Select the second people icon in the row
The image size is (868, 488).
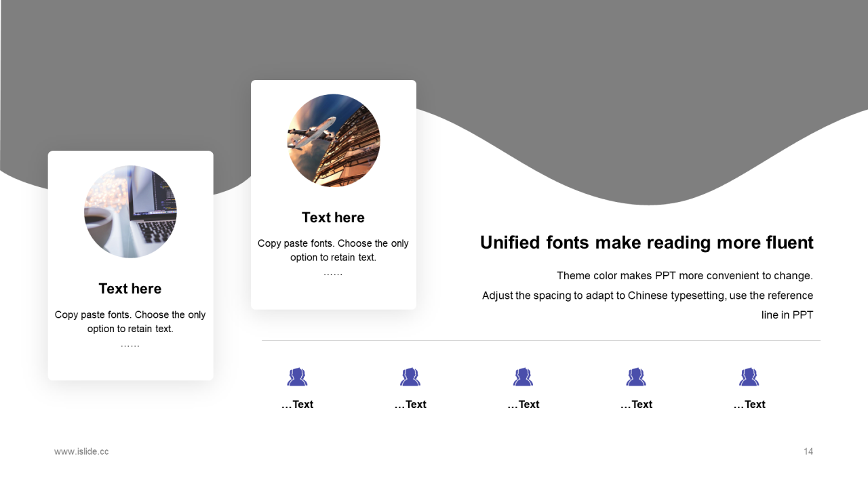410,377
